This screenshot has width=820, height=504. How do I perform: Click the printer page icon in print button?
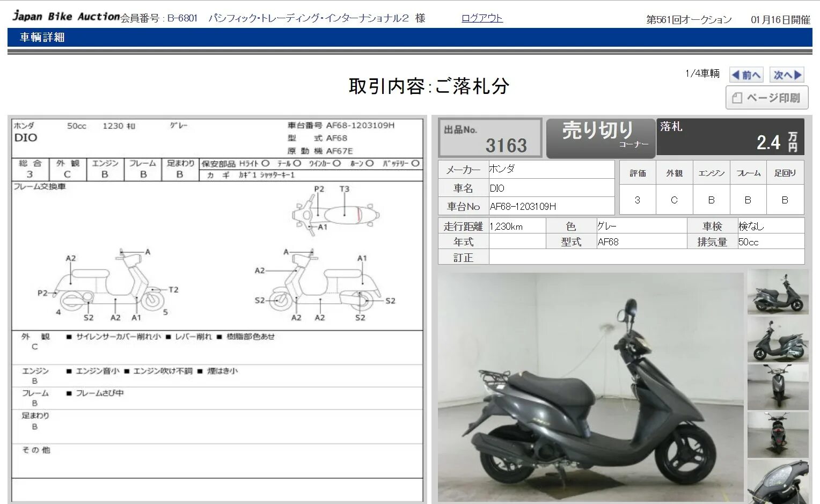coord(737,98)
